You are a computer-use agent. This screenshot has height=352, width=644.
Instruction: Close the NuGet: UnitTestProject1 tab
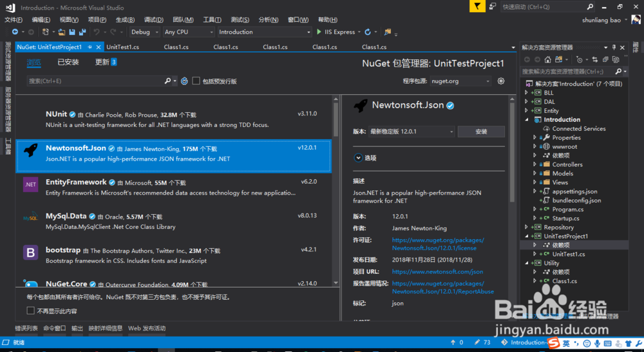[98, 47]
